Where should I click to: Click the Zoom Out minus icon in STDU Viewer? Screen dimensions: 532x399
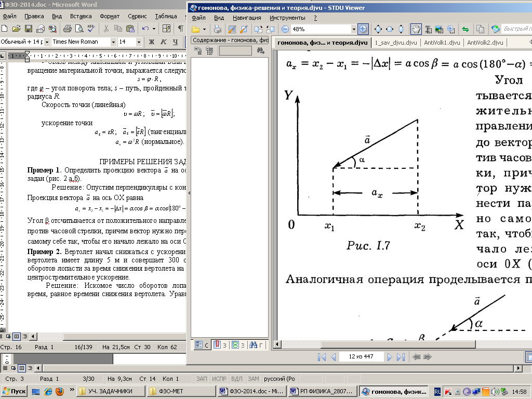click(285, 30)
